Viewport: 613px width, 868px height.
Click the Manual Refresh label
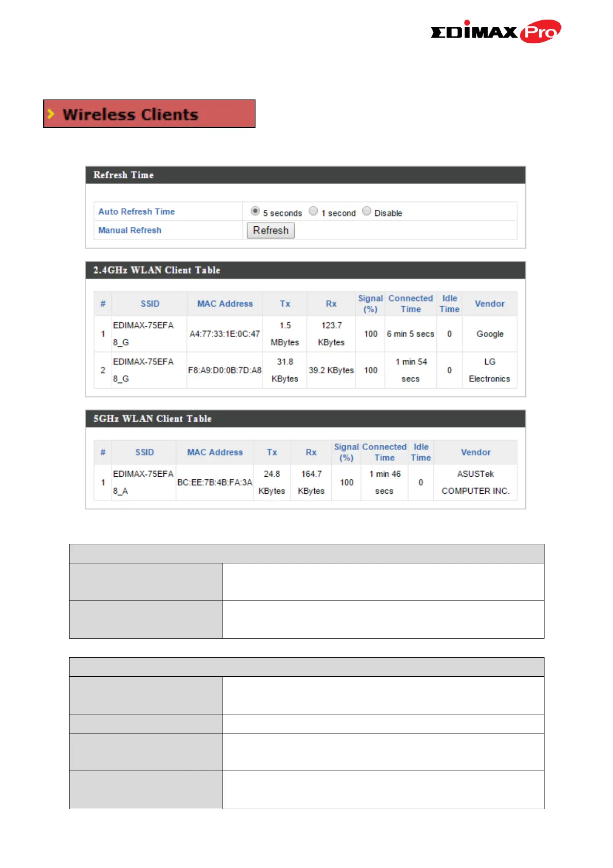[x=130, y=230]
